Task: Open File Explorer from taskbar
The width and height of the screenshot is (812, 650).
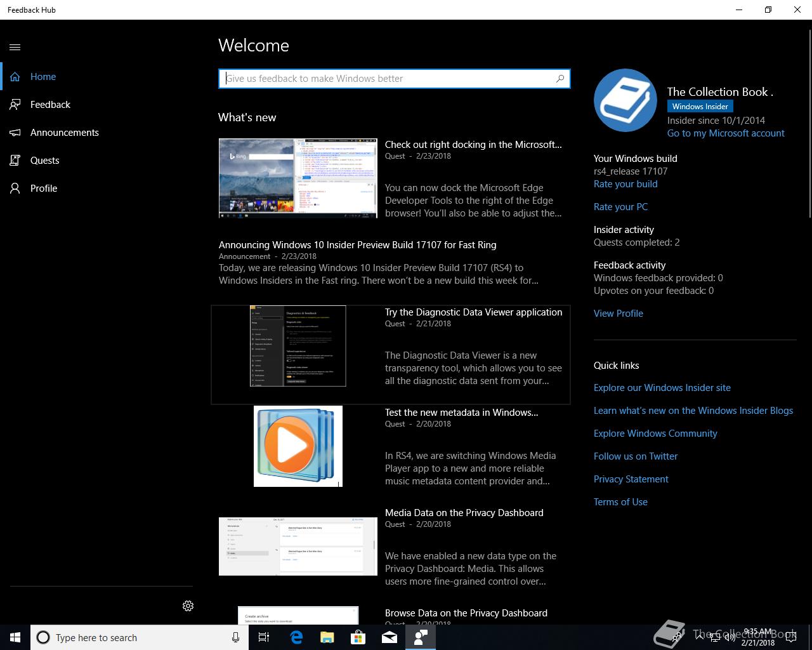Action: pyautogui.click(x=327, y=637)
